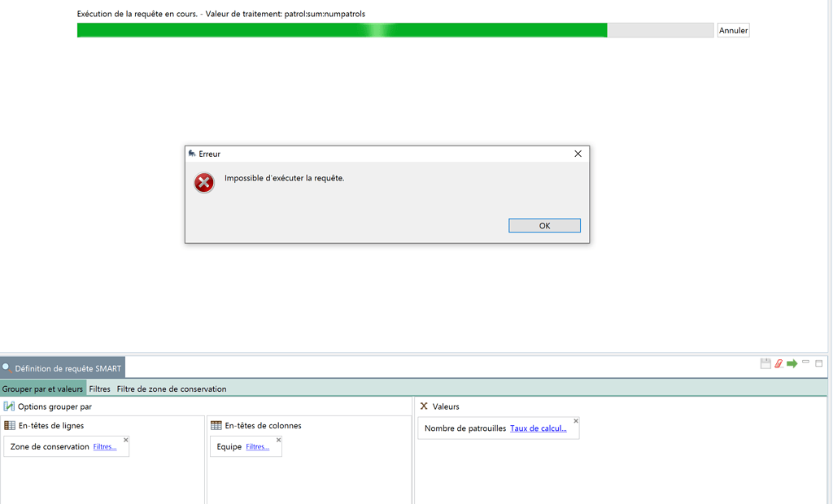This screenshot has height=504, width=833.
Task: Click the table icon next to En-têtes de colonnes
Action: [x=216, y=425]
